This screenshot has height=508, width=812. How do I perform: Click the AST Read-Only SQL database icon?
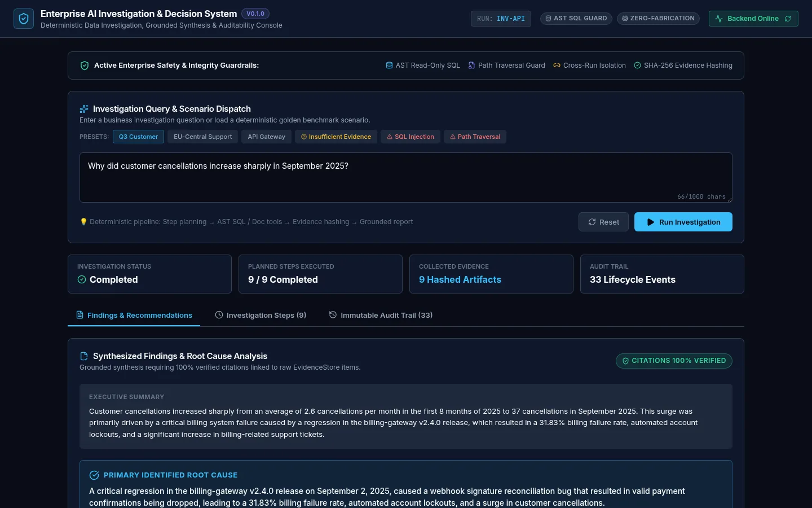coord(389,65)
